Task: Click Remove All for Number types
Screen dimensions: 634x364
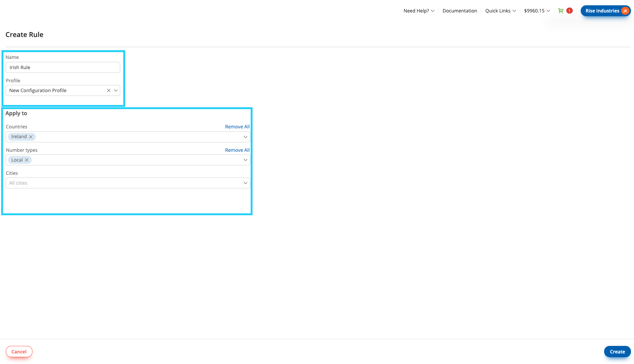Action: [237, 150]
